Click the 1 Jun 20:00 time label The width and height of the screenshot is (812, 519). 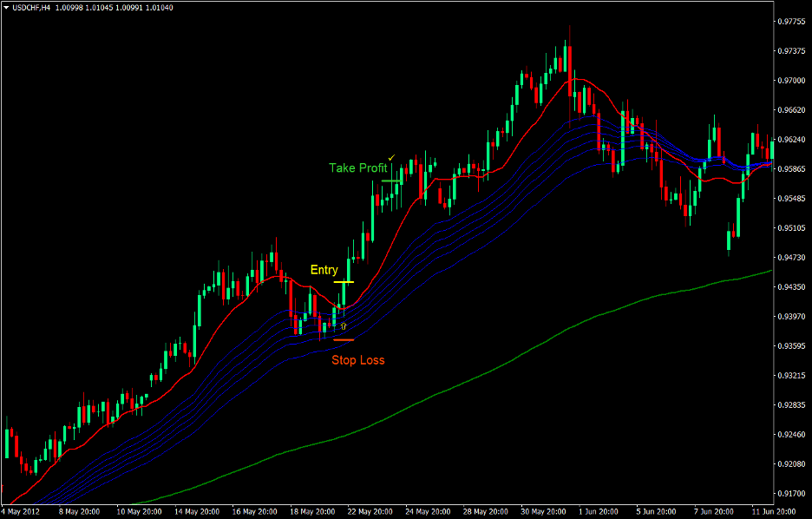tap(600, 512)
